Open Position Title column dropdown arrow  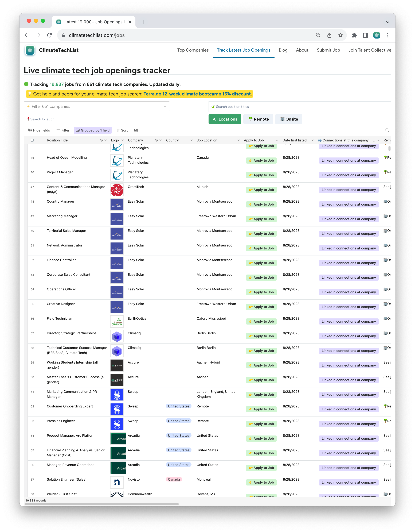click(105, 140)
